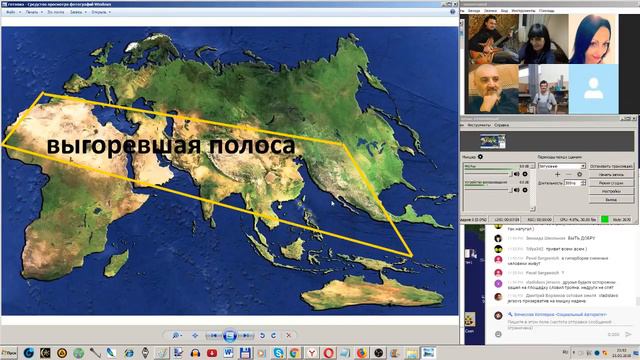Open the Печать dropdown menu
Image resolution: width=640 pixels, height=360 pixels.
pyautogui.click(x=33, y=12)
